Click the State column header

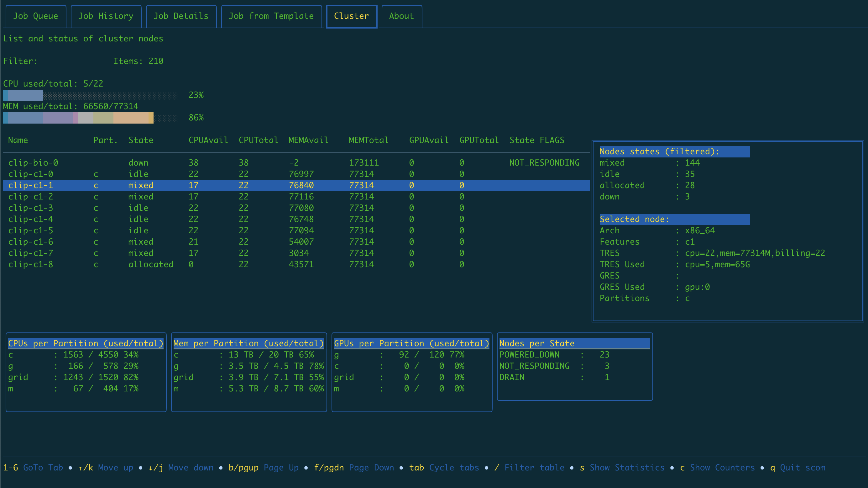pos(140,140)
